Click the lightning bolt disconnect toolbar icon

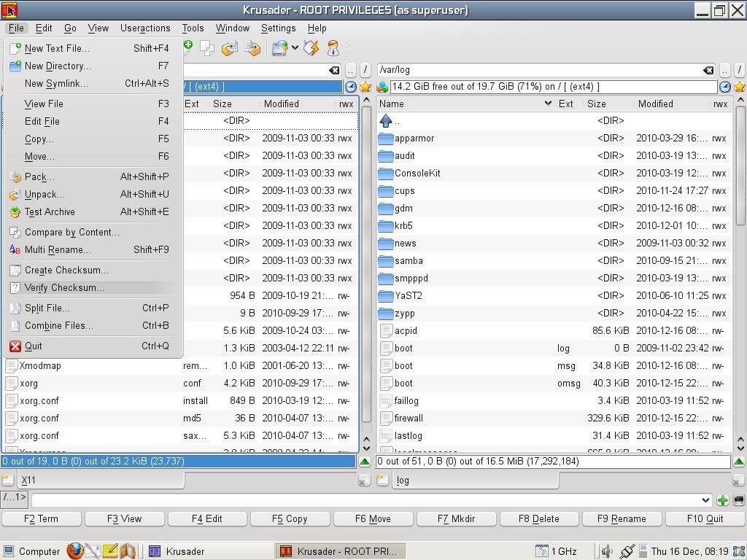tap(311, 48)
